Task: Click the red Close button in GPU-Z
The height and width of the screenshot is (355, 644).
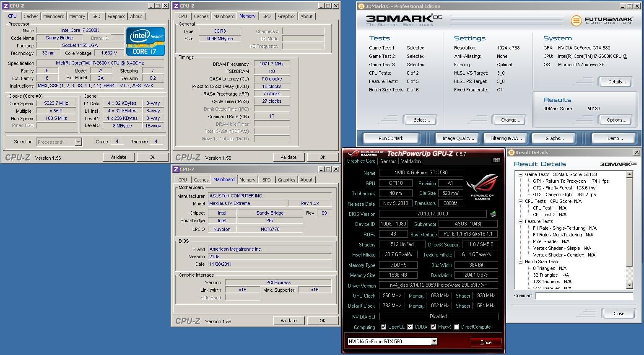Action: [486, 342]
